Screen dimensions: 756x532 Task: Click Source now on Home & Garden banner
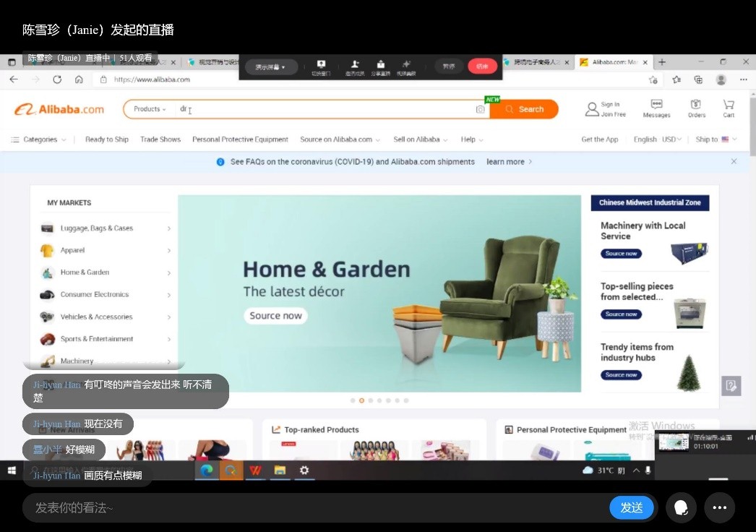[275, 316]
